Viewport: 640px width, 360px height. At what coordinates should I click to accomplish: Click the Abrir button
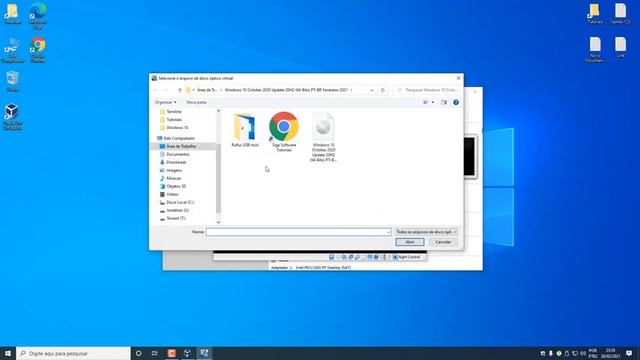410,242
